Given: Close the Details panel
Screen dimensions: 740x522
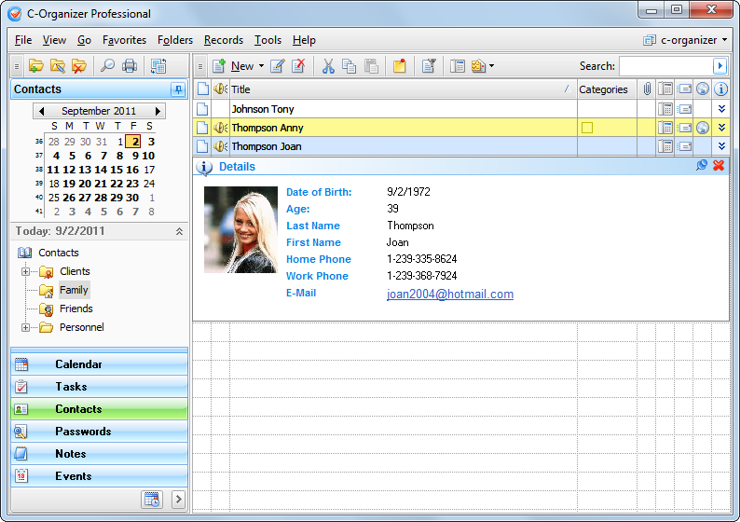Looking at the screenshot, I should tap(719, 166).
